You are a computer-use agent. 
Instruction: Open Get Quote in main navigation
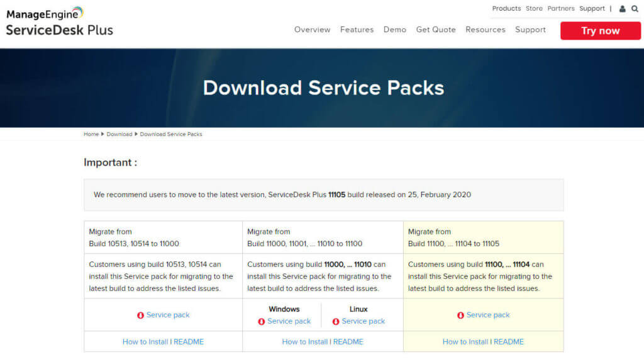pyautogui.click(x=436, y=30)
